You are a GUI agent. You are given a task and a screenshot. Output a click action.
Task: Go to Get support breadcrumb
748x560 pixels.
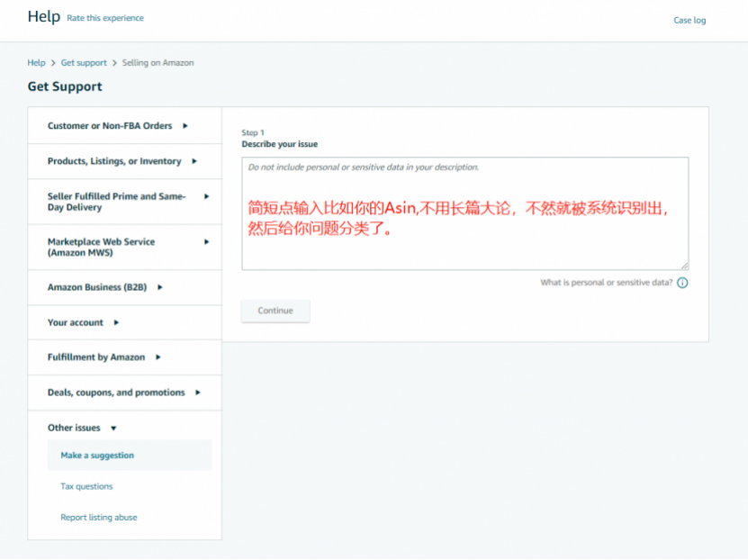coord(84,63)
